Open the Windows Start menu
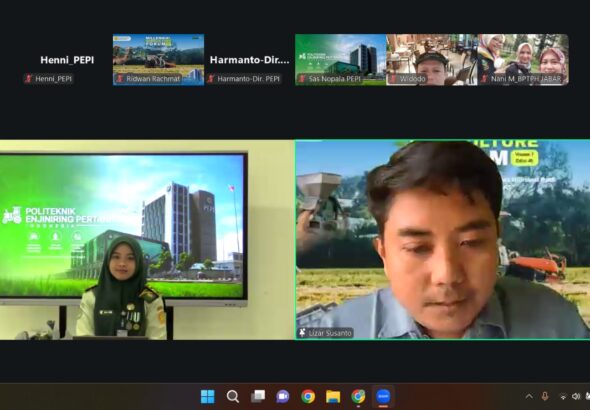 [x=208, y=396]
